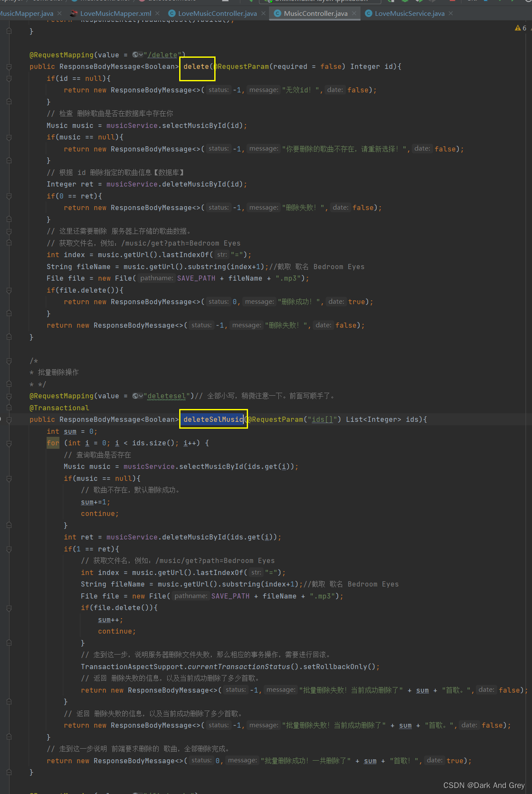
Task: Click the class icon on LoveMusicService.java tab
Action: point(368,13)
